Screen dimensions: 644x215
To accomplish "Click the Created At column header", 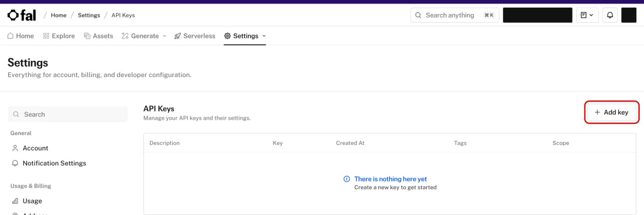I will pyautogui.click(x=350, y=143).
